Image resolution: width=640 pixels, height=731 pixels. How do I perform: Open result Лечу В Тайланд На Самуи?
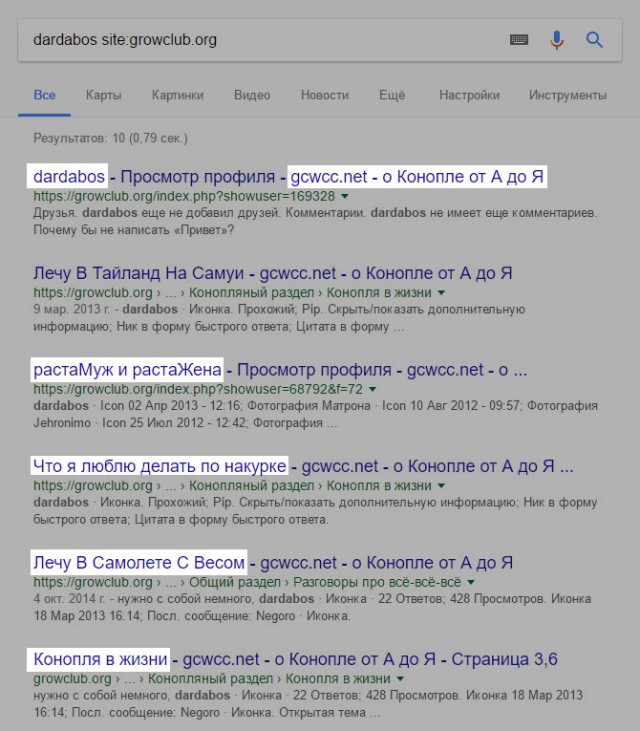(273, 273)
